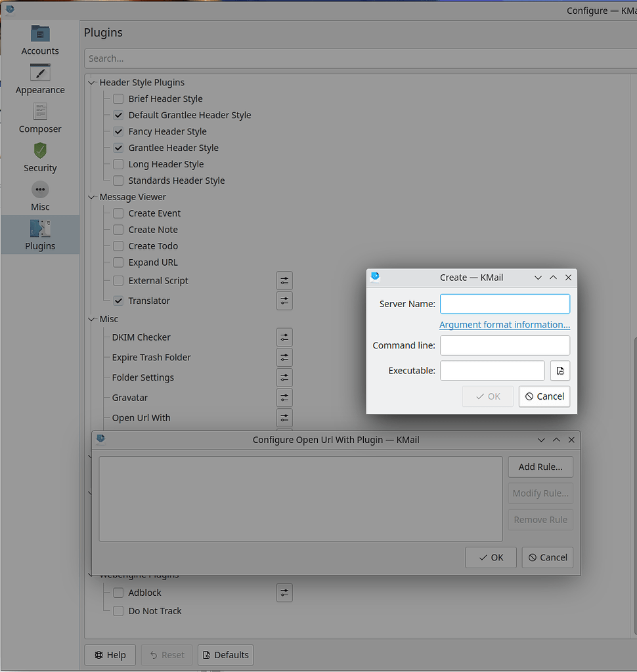The width and height of the screenshot is (637, 672).
Task: Uncheck Grantlee Header Style
Action: (x=118, y=148)
